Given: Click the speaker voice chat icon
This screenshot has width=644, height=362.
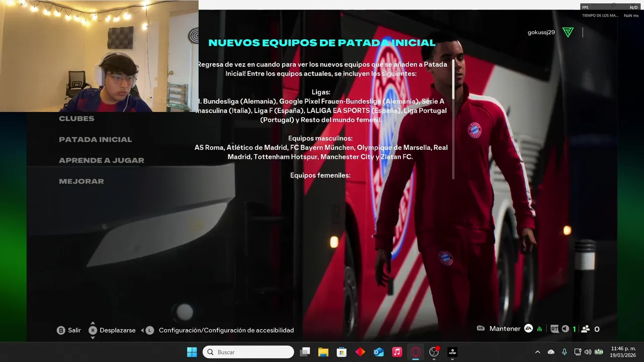Looking at the screenshot, I should (566, 329).
